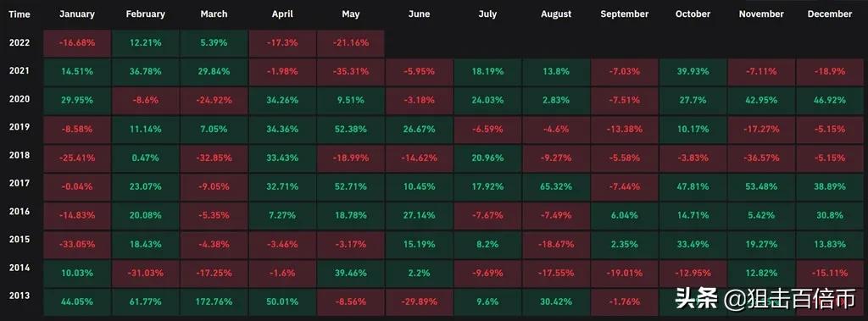The width and height of the screenshot is (868, 321).
Task: Select the 46.92% cell in December 2020
Action: coord(829,100)
